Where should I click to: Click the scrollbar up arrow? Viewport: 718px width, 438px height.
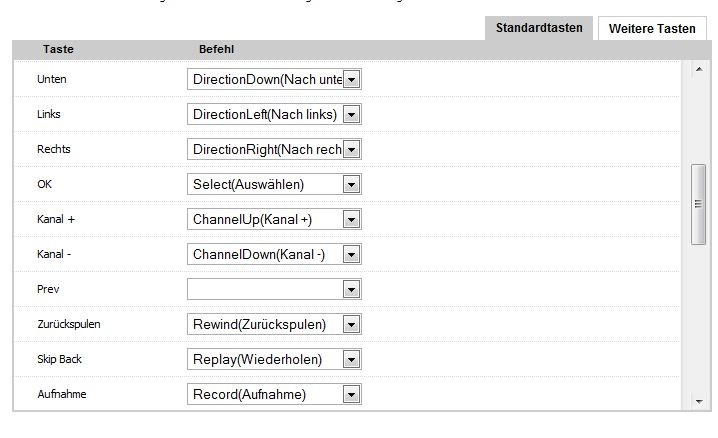click(698, 69)
